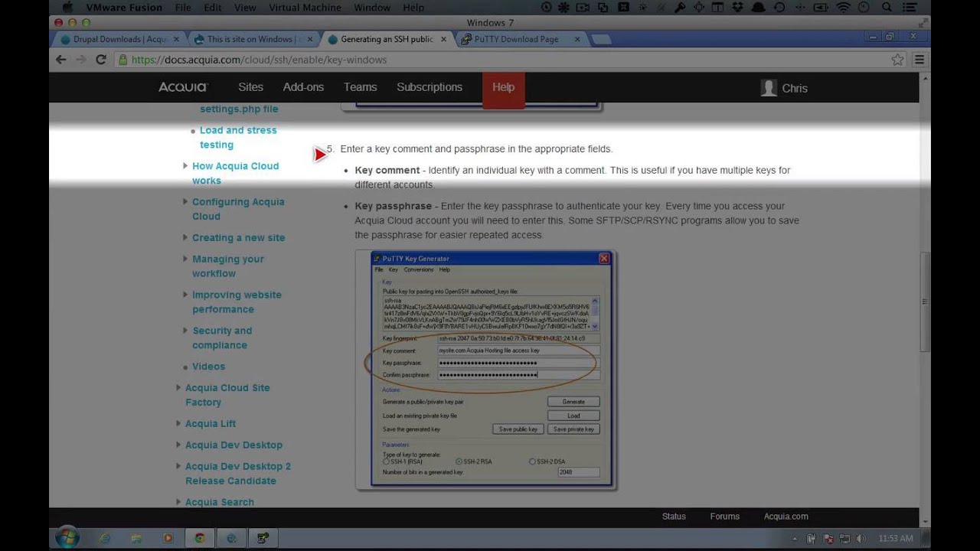Open the settings.php file sidebar link
Screen dimensions: 980x551
pos(239,109)
